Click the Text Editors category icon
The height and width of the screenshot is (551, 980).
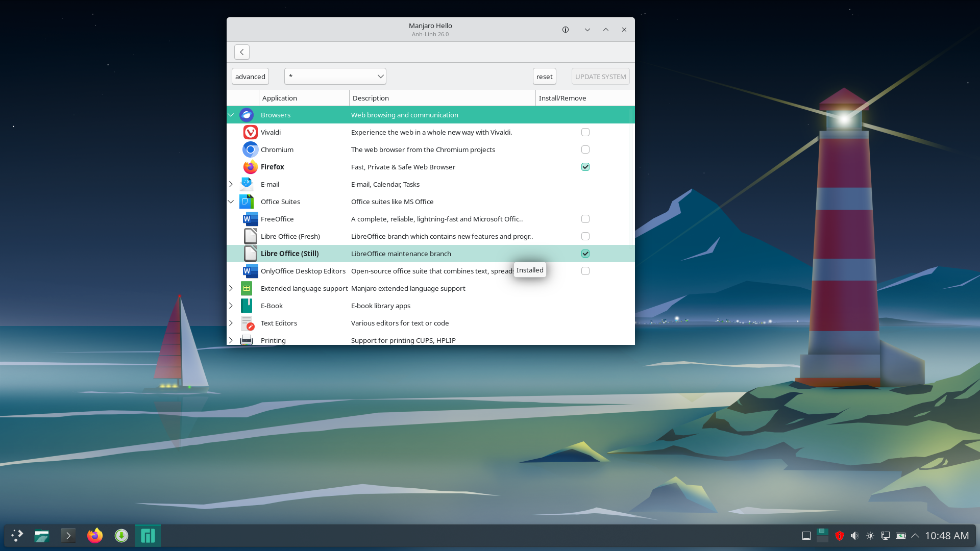pyautogui.click(x=247, y=323)
